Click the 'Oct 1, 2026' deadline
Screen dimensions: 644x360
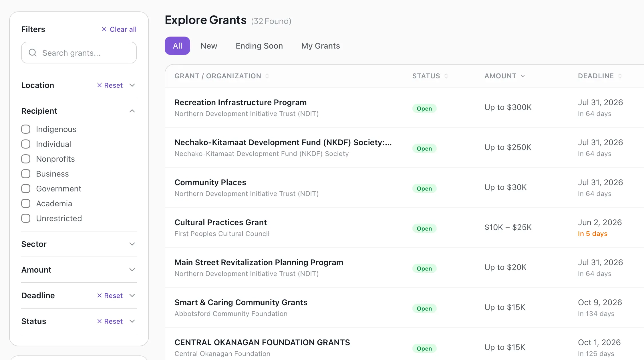coord(599,342)
